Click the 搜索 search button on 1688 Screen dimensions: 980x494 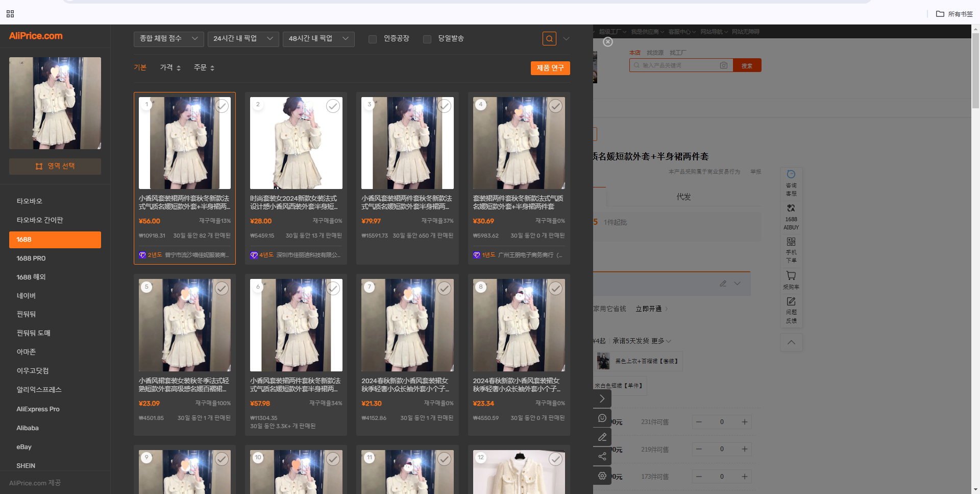coord(747,65)
